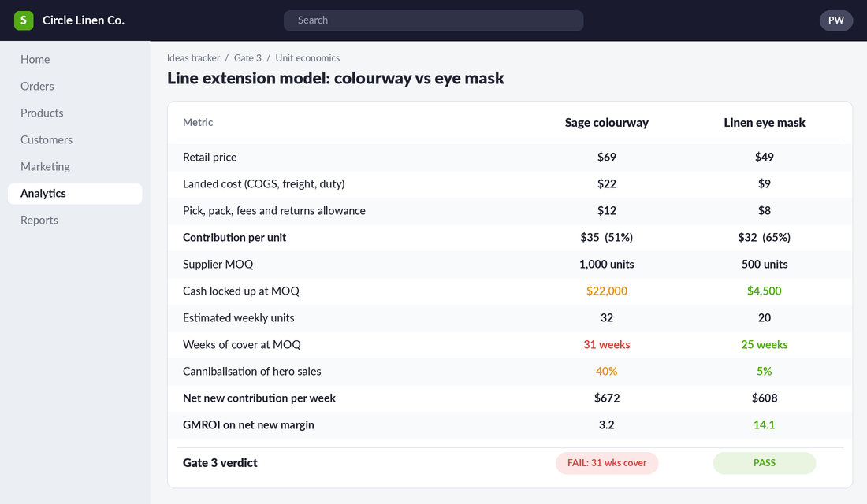This screenshot has width=867, height=504.
Task: Select the 40% cannibalisation value
Action: tap(607, 372)
